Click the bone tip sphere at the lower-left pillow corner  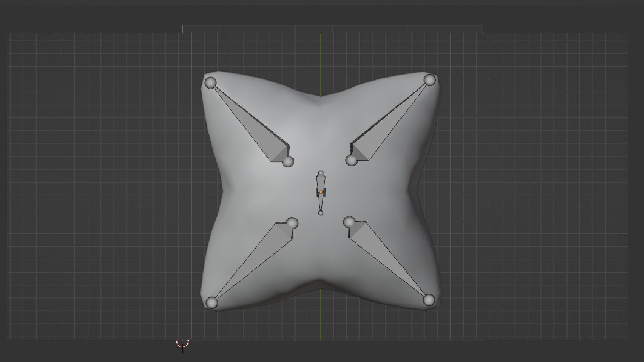tap(211, 303)
